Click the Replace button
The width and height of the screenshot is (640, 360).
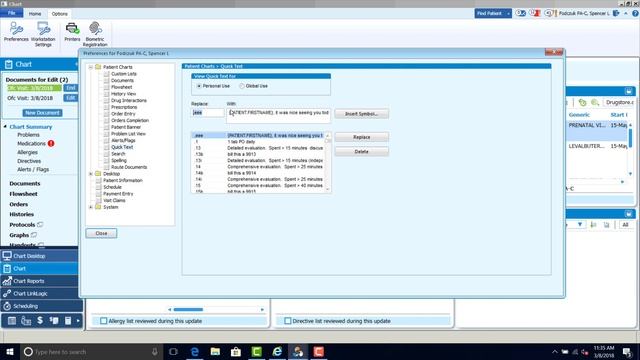361,137
